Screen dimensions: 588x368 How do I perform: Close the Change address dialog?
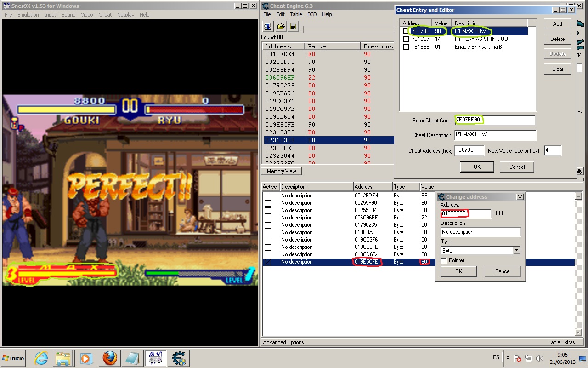click(520, 197)
